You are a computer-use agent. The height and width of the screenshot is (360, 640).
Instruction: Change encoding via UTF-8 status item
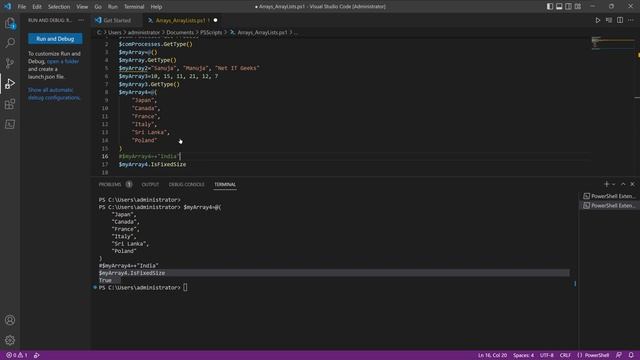tap(547, 355)
